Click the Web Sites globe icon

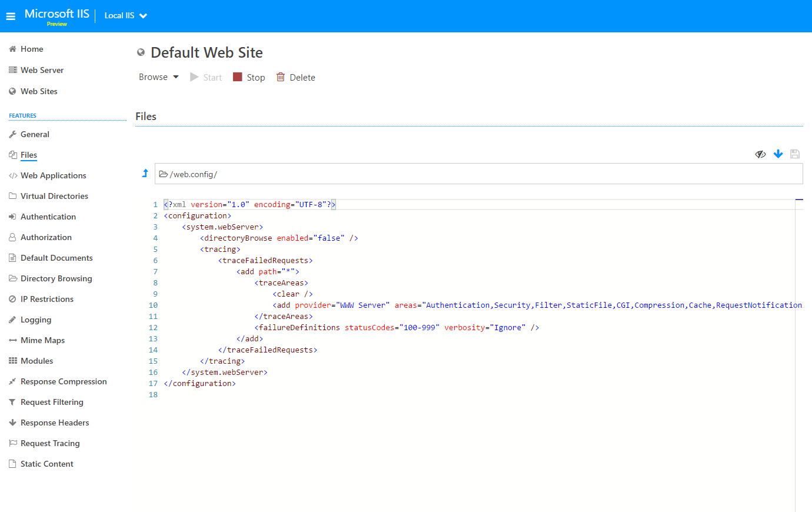click(x=12, y=91)
